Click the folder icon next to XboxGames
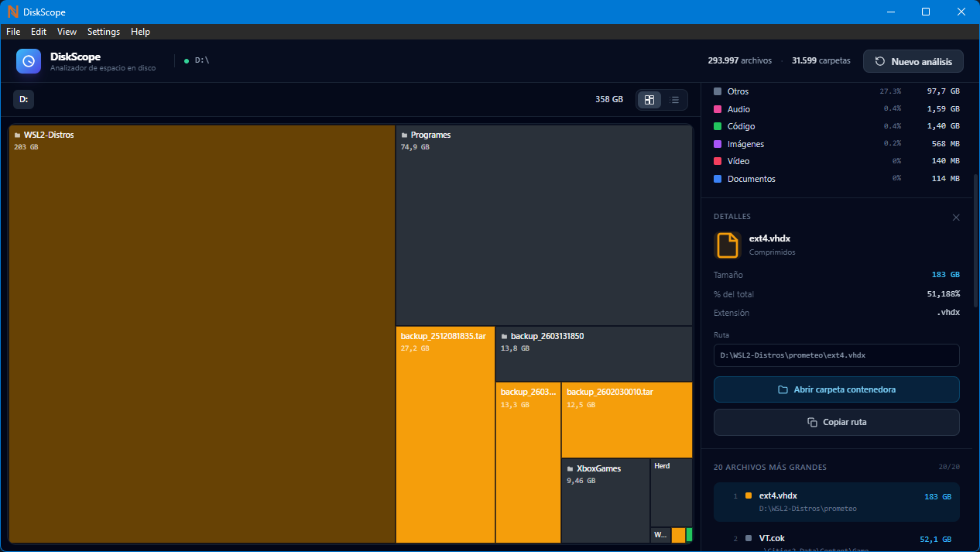 coord(571,469)
